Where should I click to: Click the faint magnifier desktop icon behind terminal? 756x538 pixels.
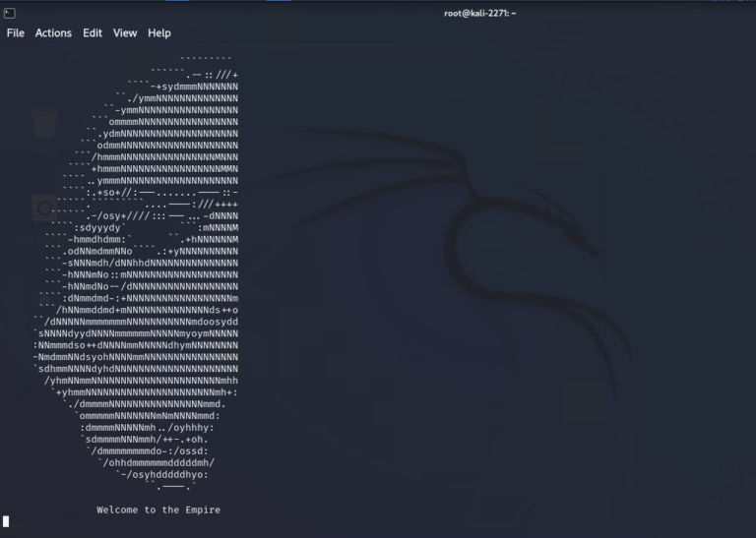(44, 209)
